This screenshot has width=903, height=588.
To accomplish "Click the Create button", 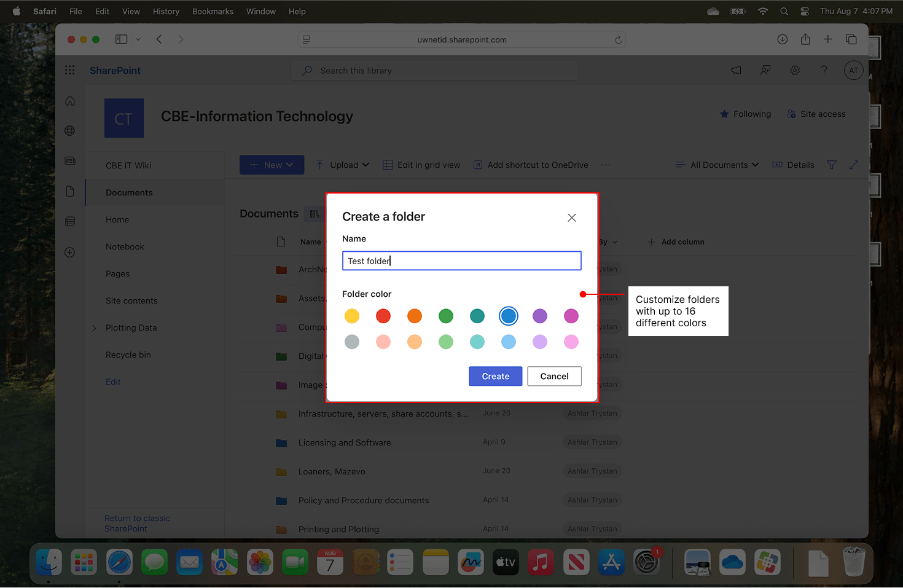I will pyautogui.click(x=495, y=376).
